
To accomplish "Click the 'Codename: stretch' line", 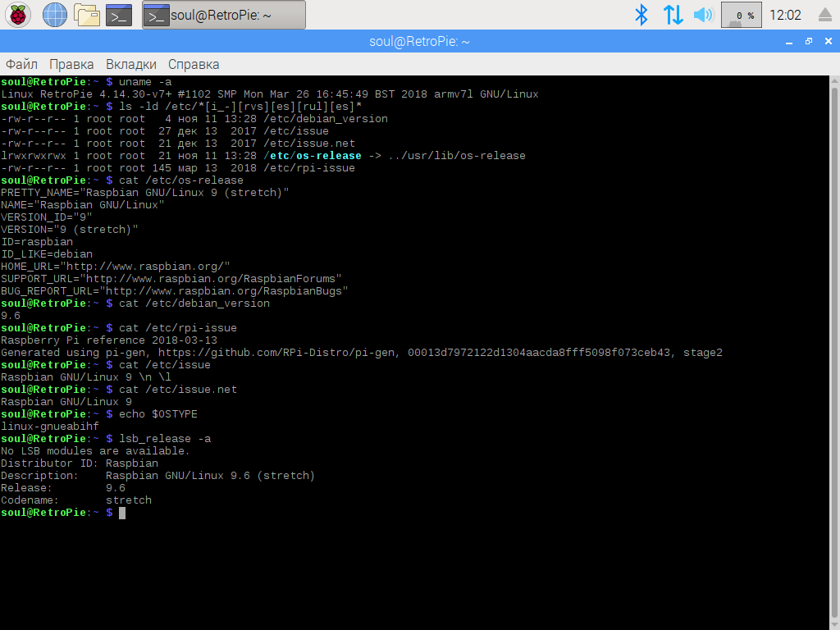I will [x=76, y=501].
